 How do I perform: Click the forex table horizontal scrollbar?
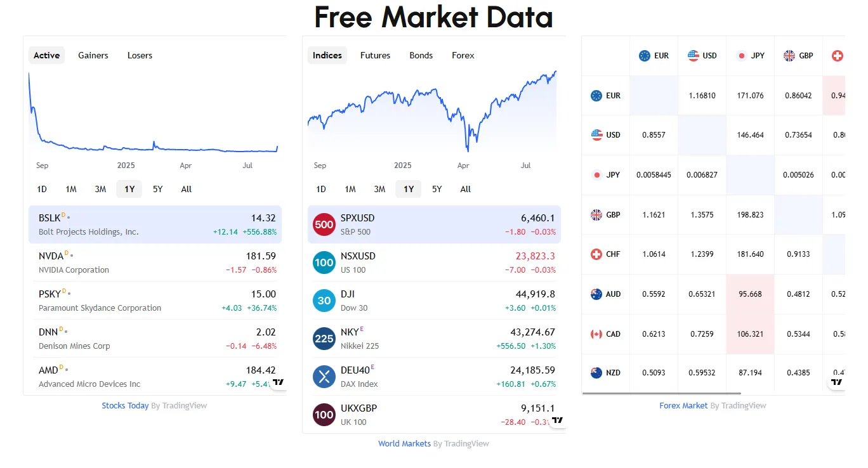point(661,393)
